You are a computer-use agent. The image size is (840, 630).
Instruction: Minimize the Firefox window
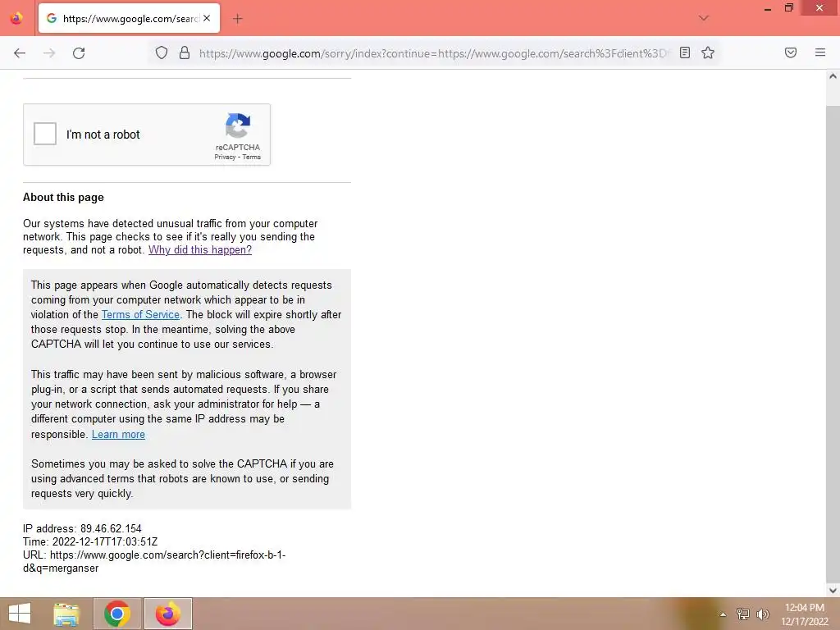[x=768, y=8]
